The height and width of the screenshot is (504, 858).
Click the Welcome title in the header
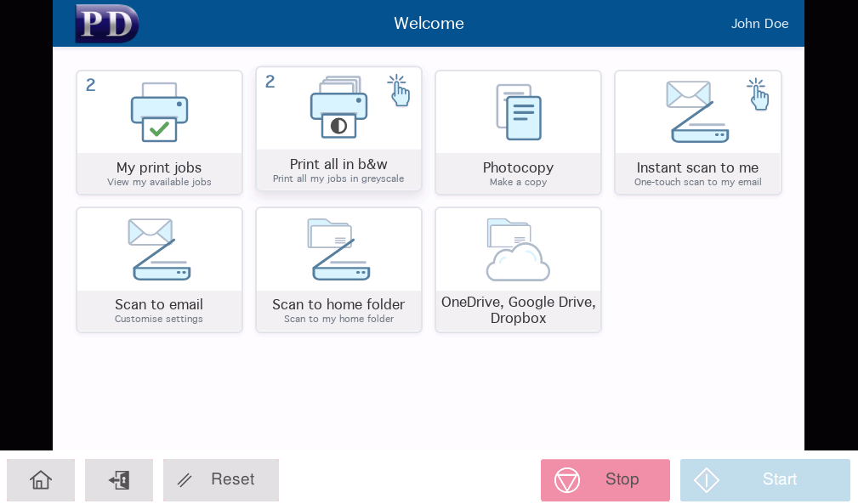(429, 23)
